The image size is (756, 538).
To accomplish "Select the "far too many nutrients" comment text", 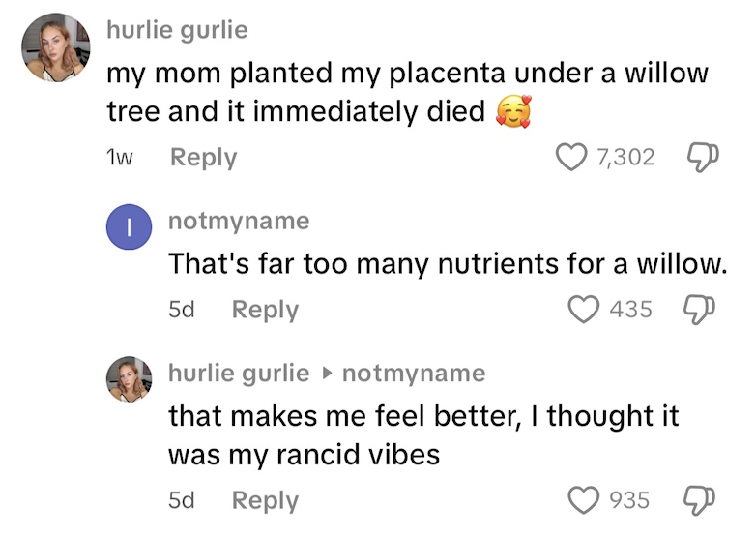I will [x=447, y=263].
